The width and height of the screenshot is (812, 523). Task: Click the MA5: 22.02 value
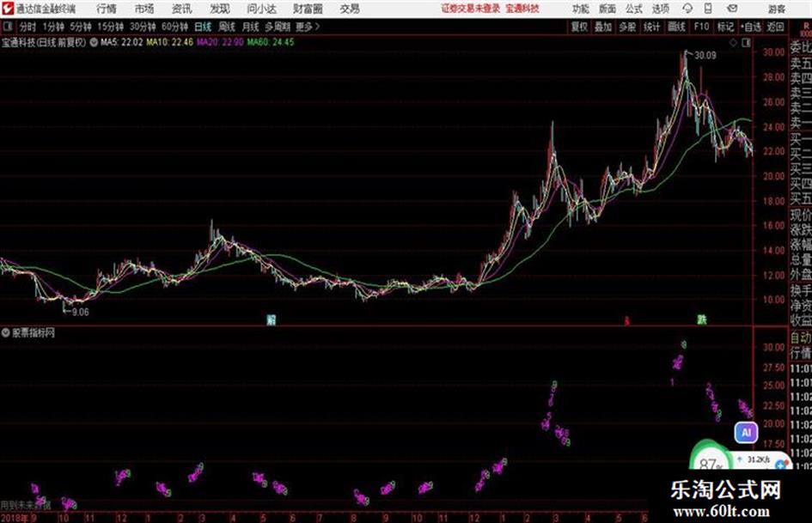(121, 42)
